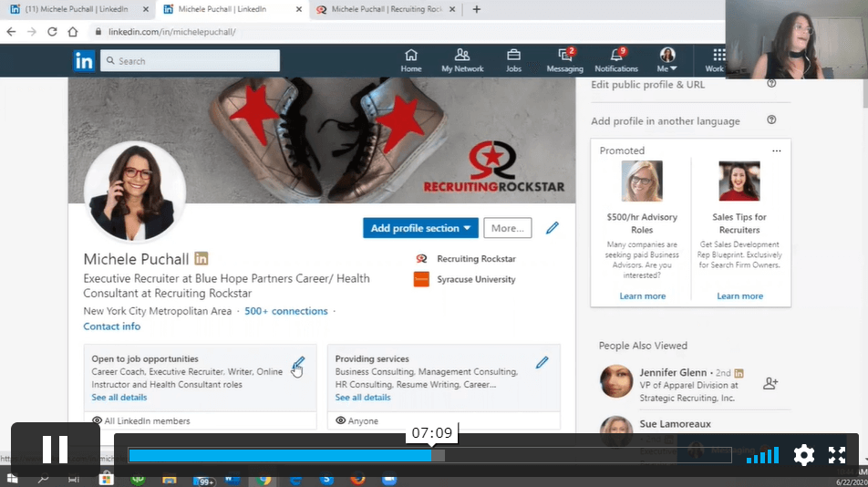The height and width of the screenshot is (487, 868).
Task: Click help icon beside Edit public profile
Action: point(771,84)
